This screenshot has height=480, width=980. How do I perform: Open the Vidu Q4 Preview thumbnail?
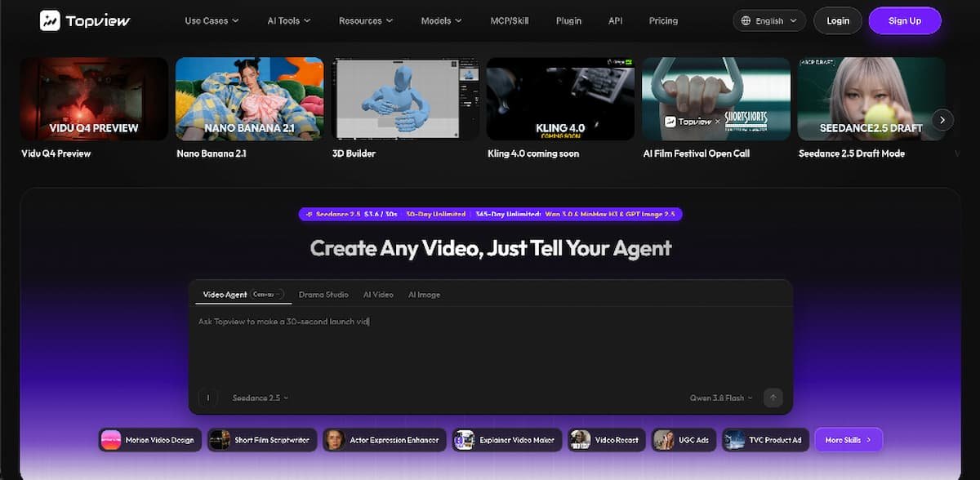94,99
